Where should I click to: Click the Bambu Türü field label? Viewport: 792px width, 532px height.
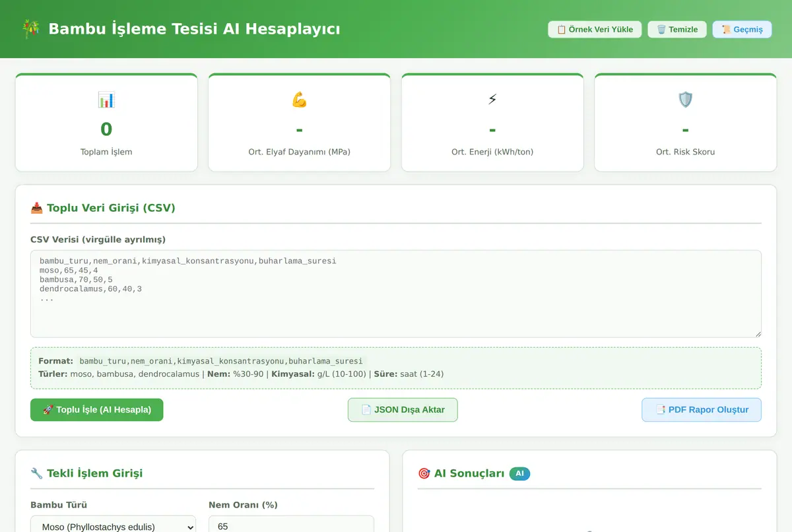point(59,505)
